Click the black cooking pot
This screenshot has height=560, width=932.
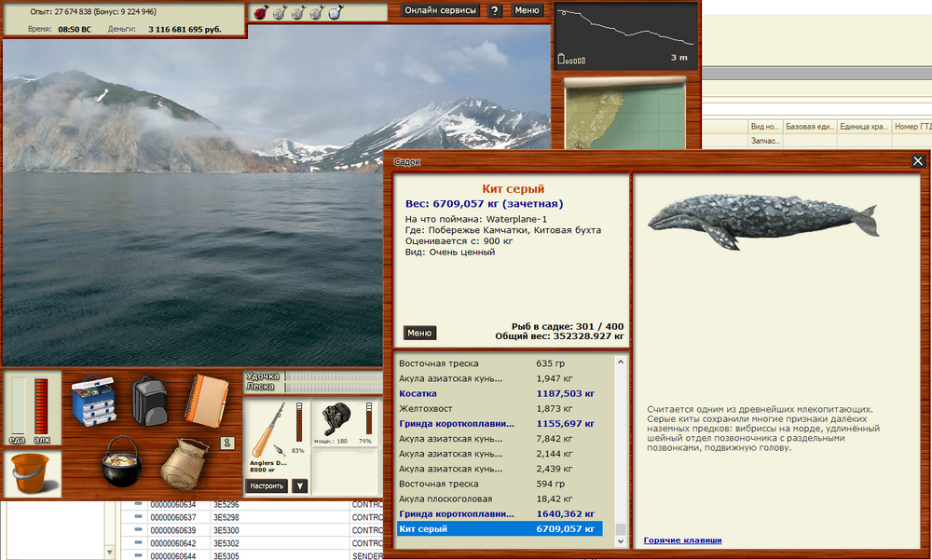[120, 462]
